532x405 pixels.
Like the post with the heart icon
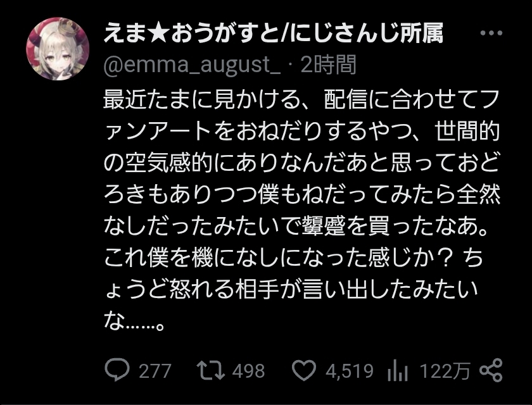point(306,370)
